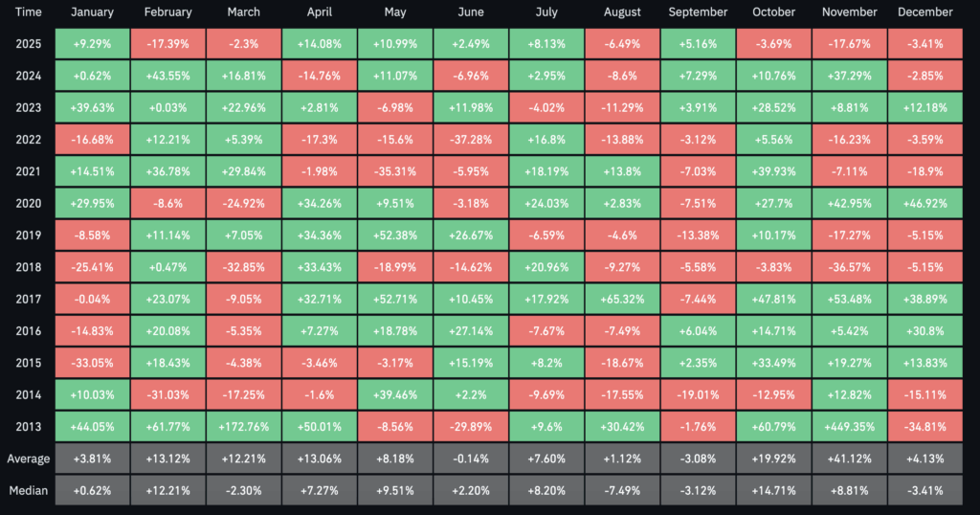Click the Median row label

[28, 490]
